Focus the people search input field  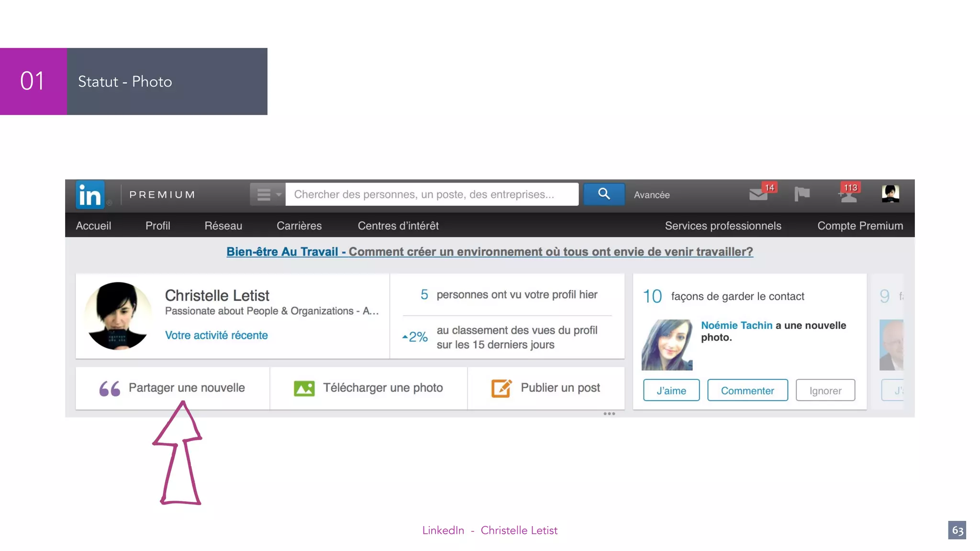click(432, 195)
